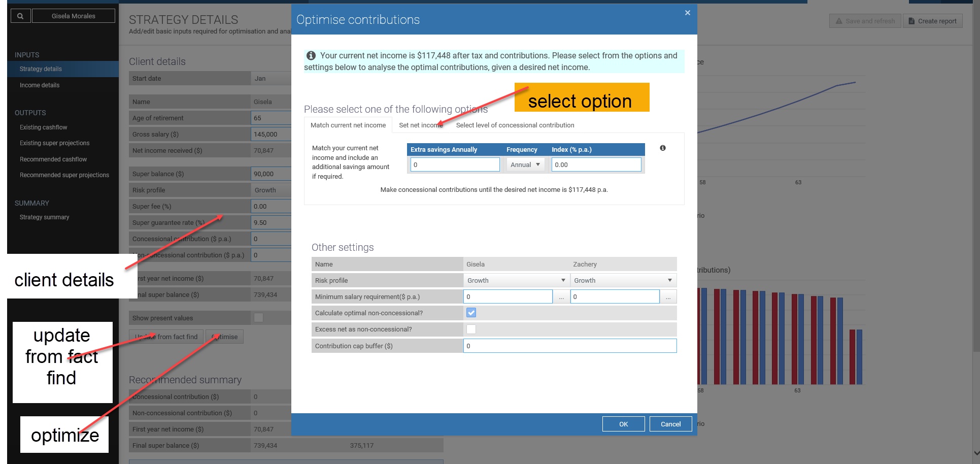
Task: Open Gisela's Risk profile Growth dropdown
Action: point(516,280)
